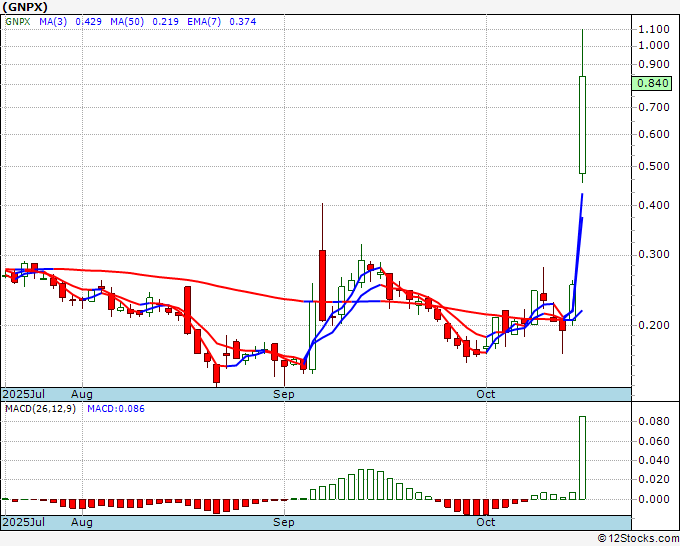The width and height of the screenshot is (680, 546).
Task: Click the 0.200 price axis label
Action: click(x=654, y=325)
